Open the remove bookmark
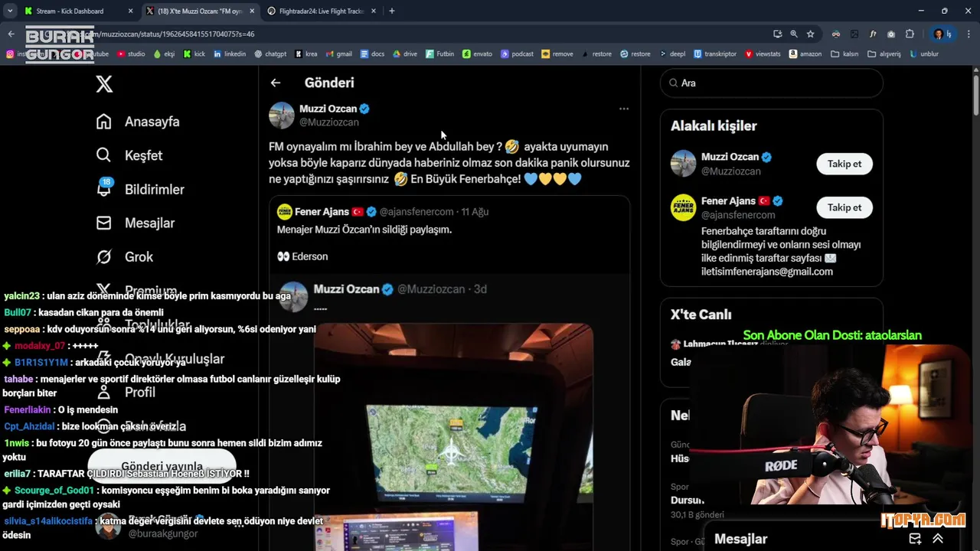 (x=557, y=54)
